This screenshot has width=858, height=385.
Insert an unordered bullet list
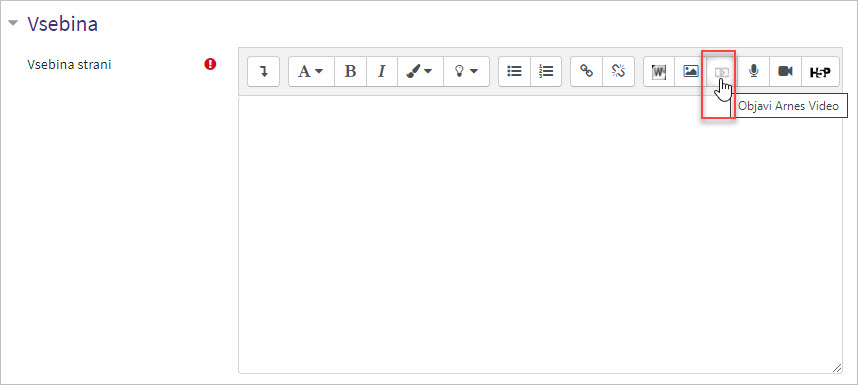point(514,71)
